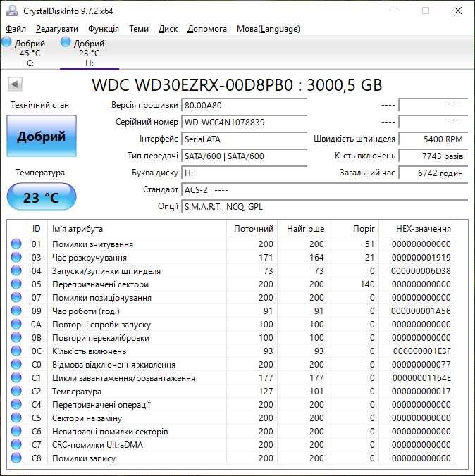Click status orb for C5 Сектори на заміну

[16, 418]
